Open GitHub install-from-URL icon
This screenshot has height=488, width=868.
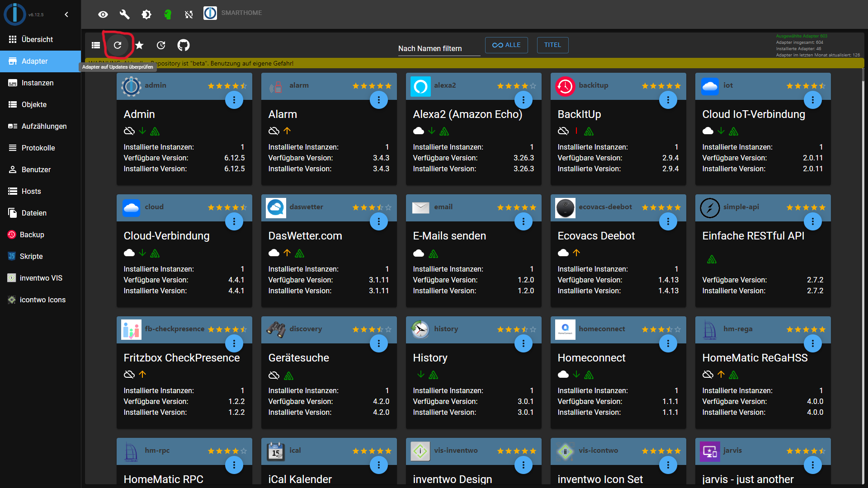tap(184, 45)
